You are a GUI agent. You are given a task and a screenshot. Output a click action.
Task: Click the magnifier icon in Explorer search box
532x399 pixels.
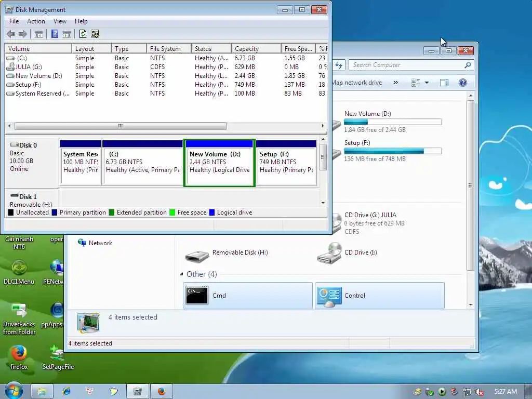click(468, 65)
